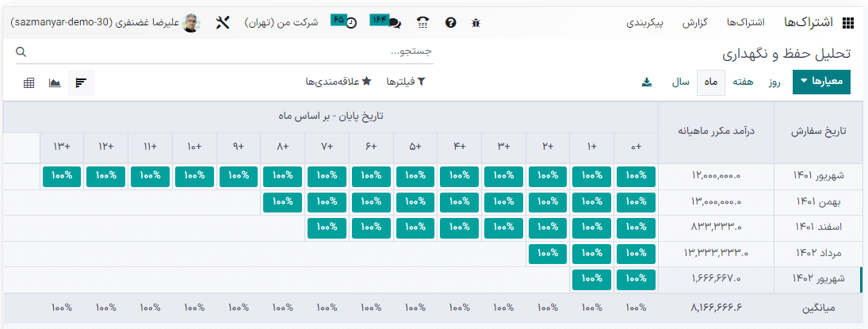Expand the معیارها measures dropdown
This screenshot has height=329, width=868.
820,82
